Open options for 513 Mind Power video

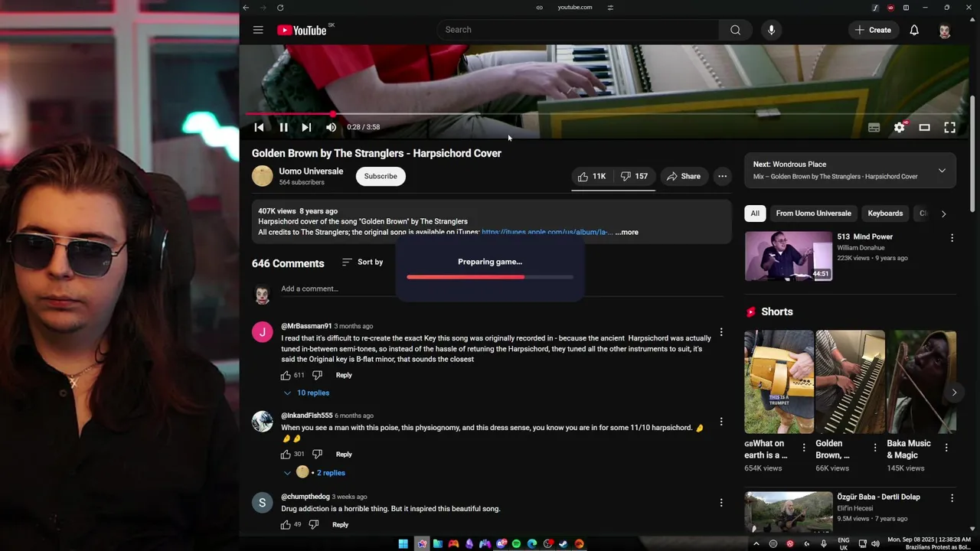pyautogui.click(x=952, y=239)
